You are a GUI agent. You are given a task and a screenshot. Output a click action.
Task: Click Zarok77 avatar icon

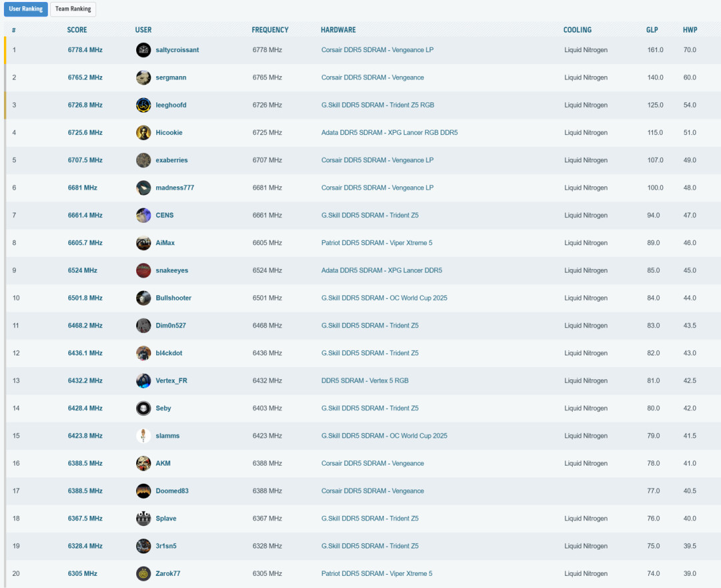point(144,574)
